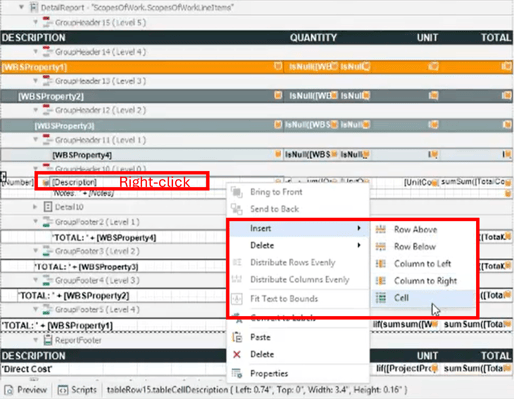Select Paste in the context menu
The height and width of the screenshot is (399, 514).
point(299,337)
